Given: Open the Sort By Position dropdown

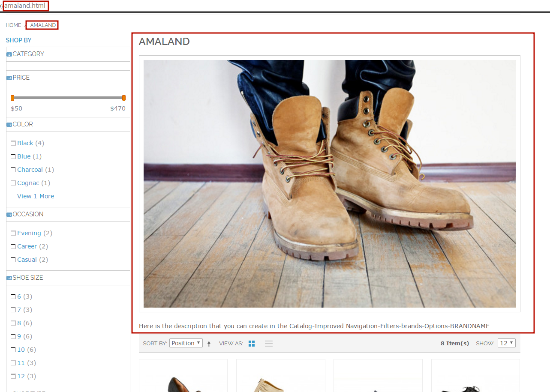Looking at the screenshot, I should coord(186,343).
